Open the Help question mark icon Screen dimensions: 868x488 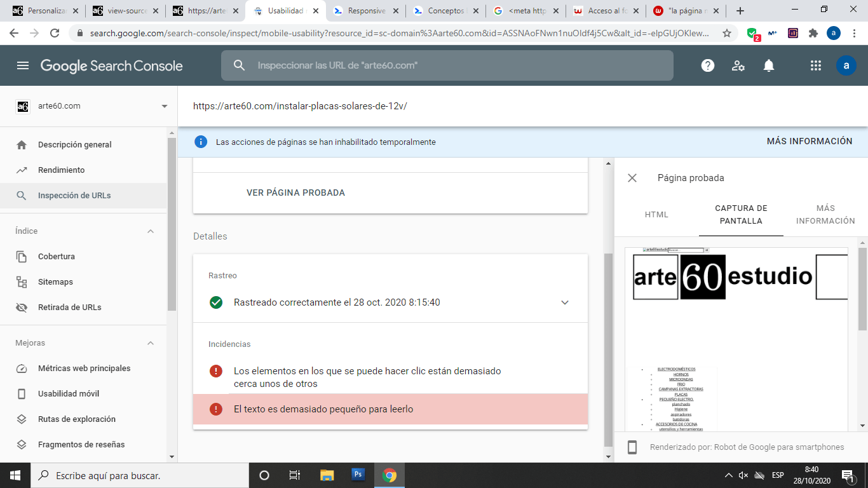pyautogui.click(x=707, y=65)
